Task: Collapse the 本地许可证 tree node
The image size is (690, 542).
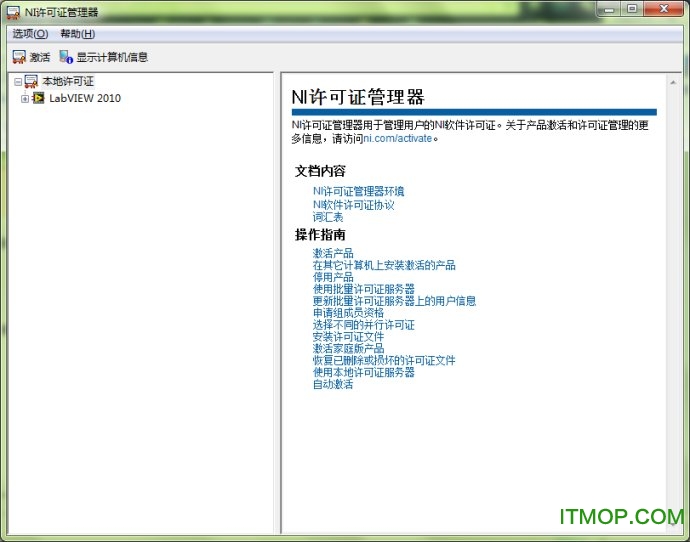Action: click(x=18, y=82)
